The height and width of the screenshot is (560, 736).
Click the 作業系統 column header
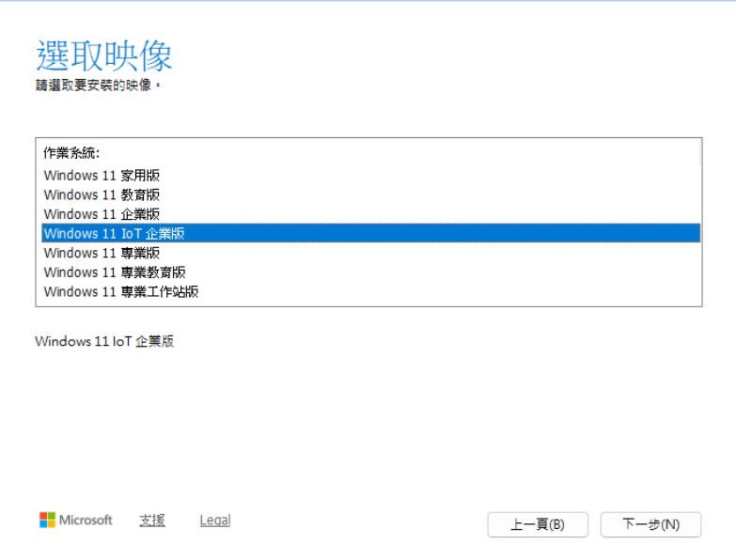[x=71, y=152]
